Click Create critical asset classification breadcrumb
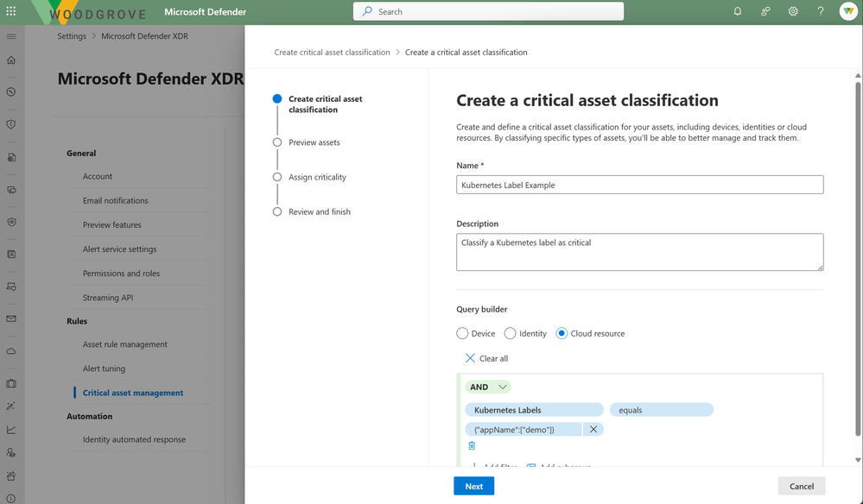The width and height of the screenshot is (863, 504). pos(332,53)
